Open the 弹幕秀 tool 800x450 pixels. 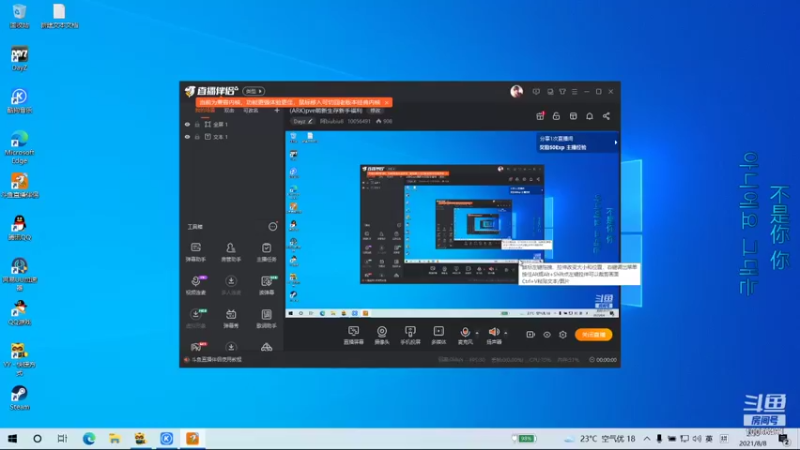click(231, 318)
